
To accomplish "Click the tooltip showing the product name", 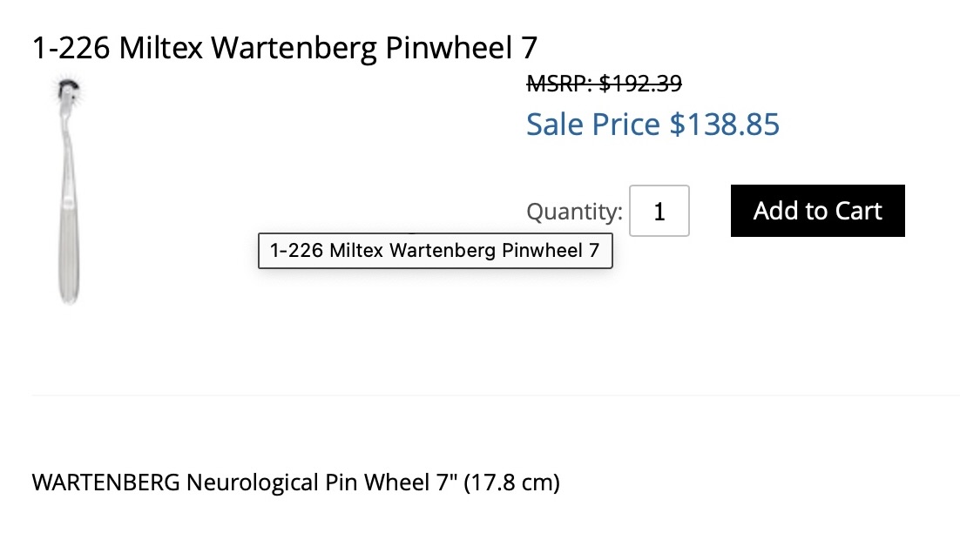I will 436,250.
